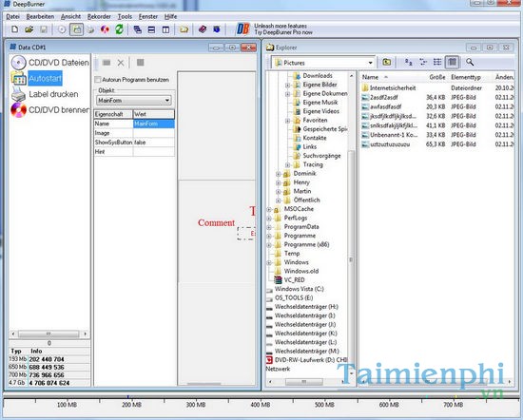Open the Fenster menu
The width and height of the screenshot is (523, 420).
pos(148,16)
